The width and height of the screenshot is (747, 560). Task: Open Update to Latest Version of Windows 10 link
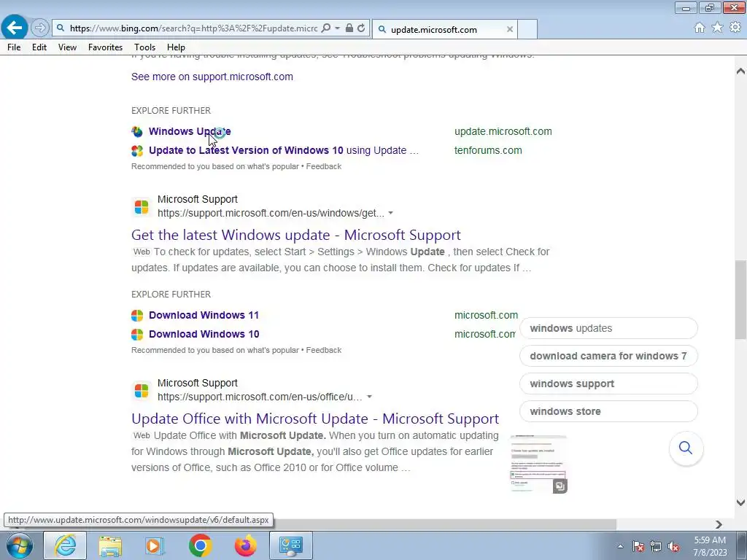(284, 150)
